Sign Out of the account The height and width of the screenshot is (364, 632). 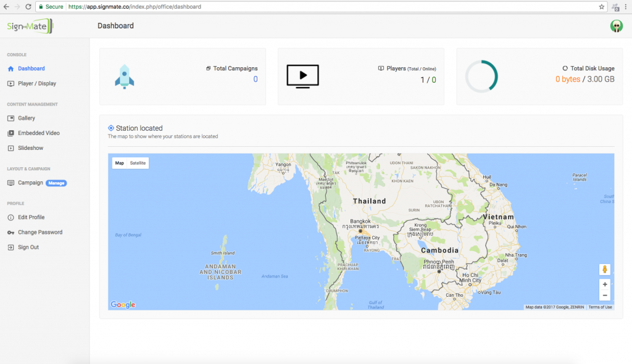pyautogui.click(x=28, y=247)
